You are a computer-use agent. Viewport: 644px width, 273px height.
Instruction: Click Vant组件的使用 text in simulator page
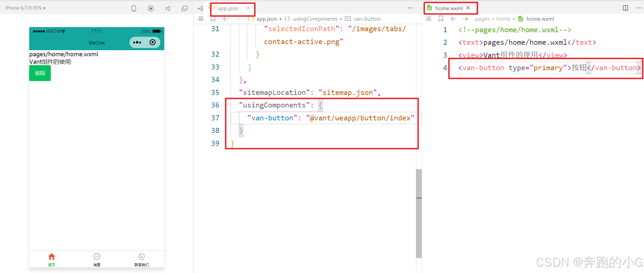50,62
